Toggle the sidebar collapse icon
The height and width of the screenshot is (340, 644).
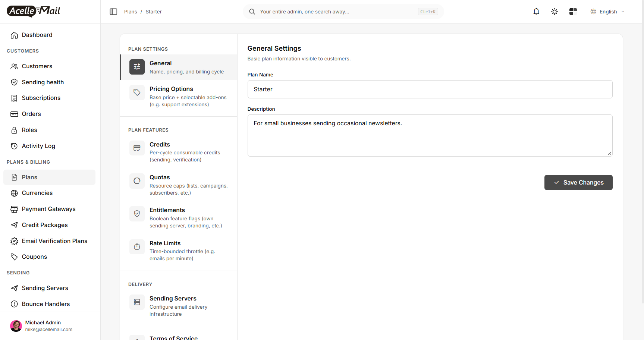pos(113,12)
